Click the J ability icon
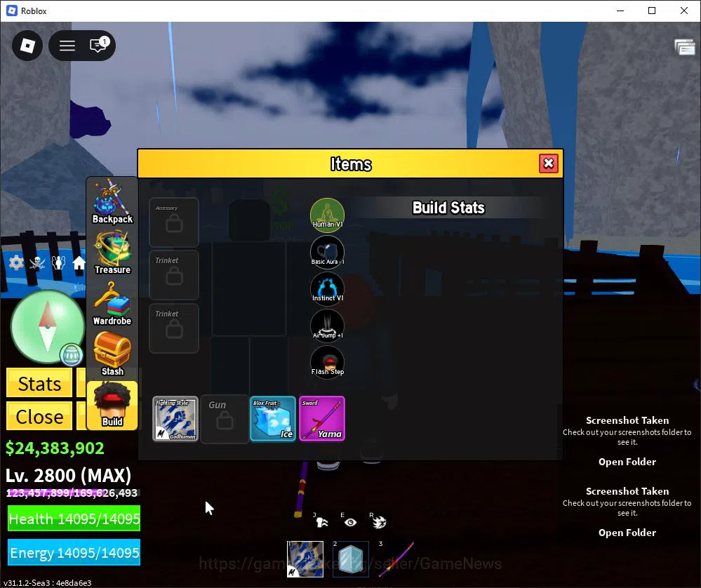 tap(321, 521)
